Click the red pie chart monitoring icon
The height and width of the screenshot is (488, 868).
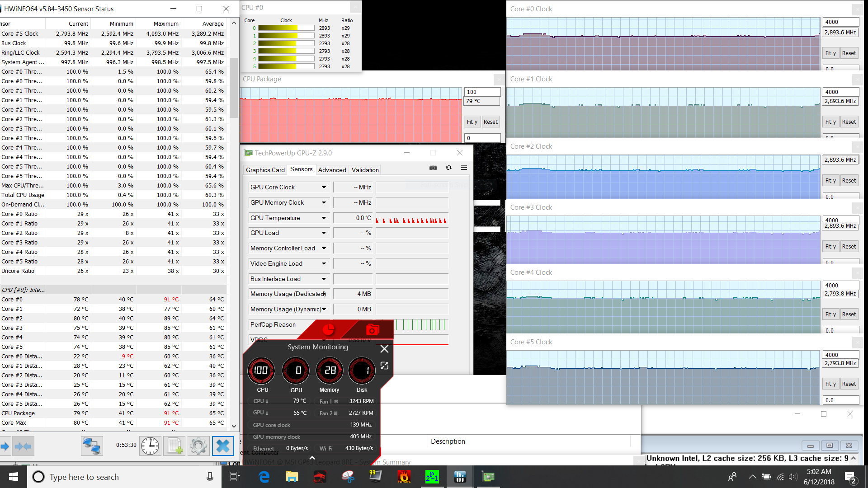coord(328,330)
